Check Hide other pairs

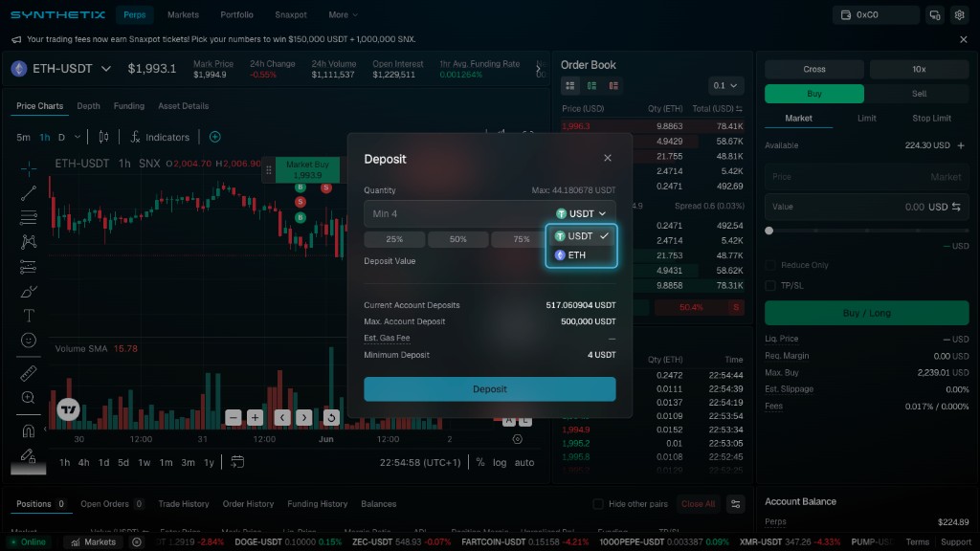tap(598, 504)
